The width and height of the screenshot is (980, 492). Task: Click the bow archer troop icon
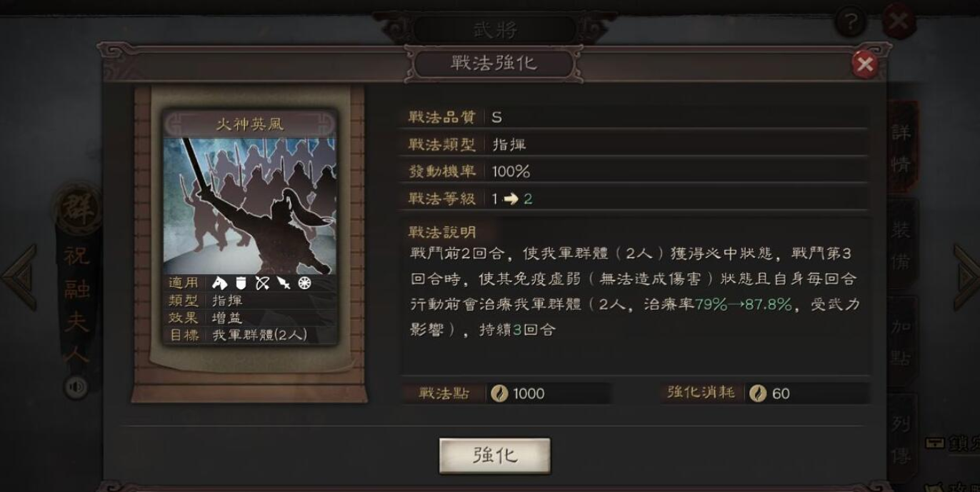262,283
